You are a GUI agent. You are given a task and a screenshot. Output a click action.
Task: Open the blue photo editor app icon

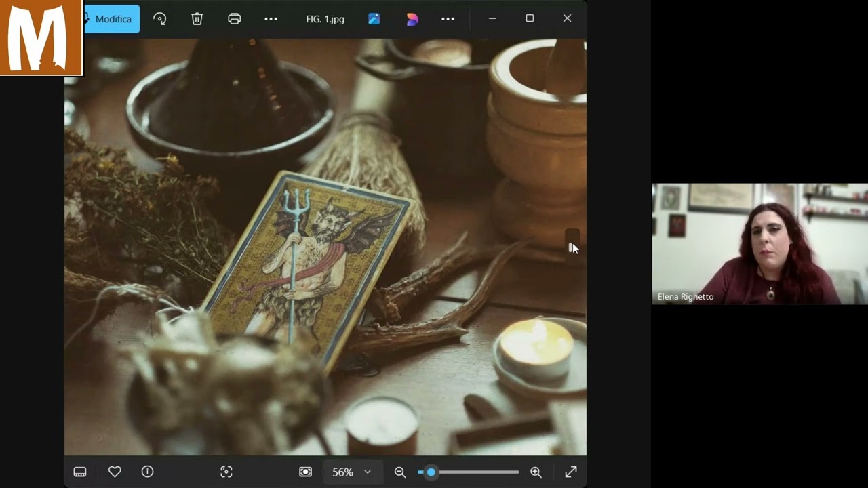pyautogui.click(x=374, y=19)
